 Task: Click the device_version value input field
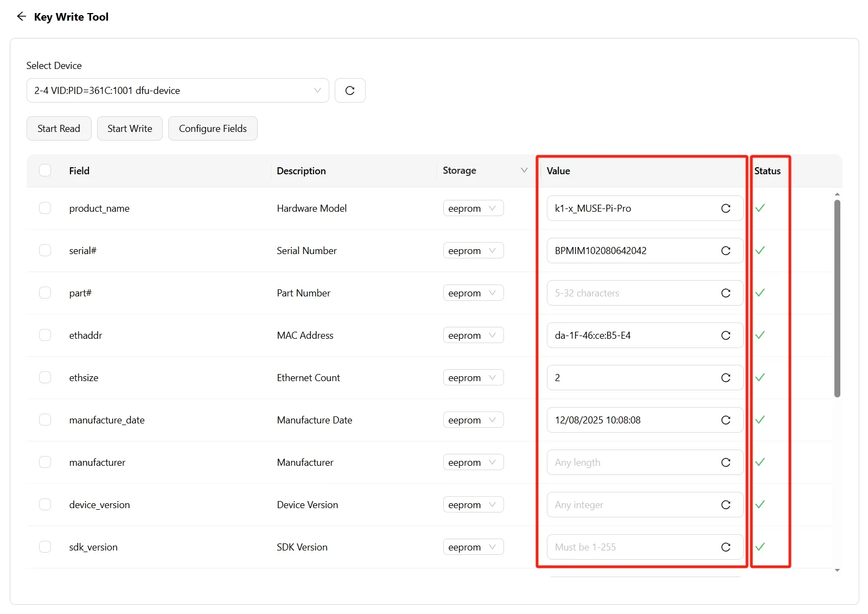(645, 505)
